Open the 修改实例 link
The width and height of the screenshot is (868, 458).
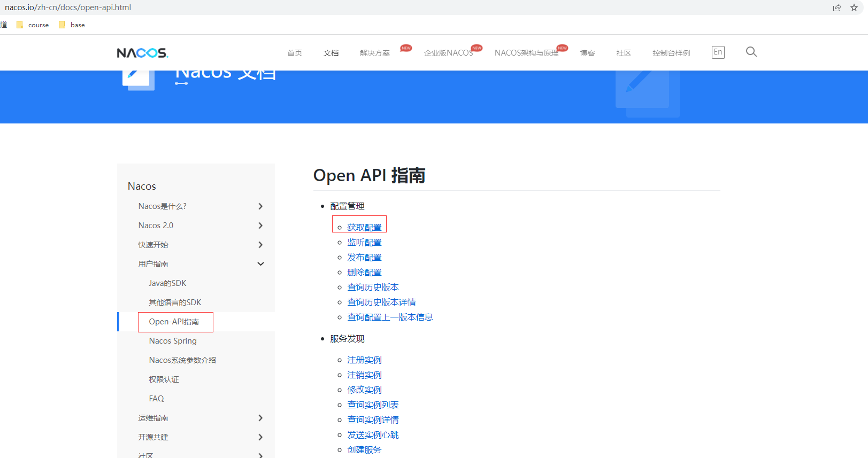pos(365,390)
